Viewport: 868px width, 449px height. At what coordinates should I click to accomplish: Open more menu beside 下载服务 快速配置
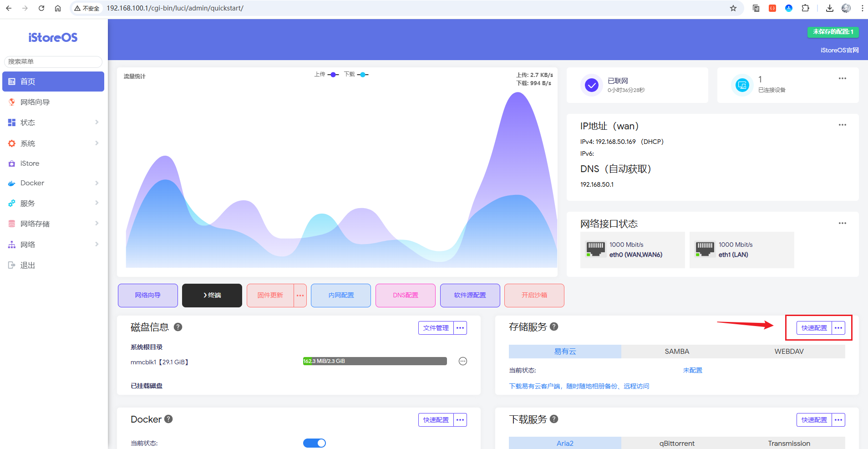point(838,420)
